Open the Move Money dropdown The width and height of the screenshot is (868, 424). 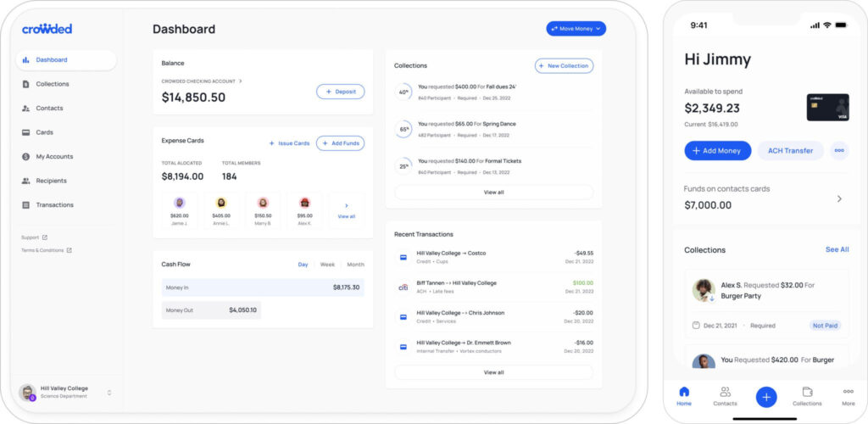(x=576, y=29)
